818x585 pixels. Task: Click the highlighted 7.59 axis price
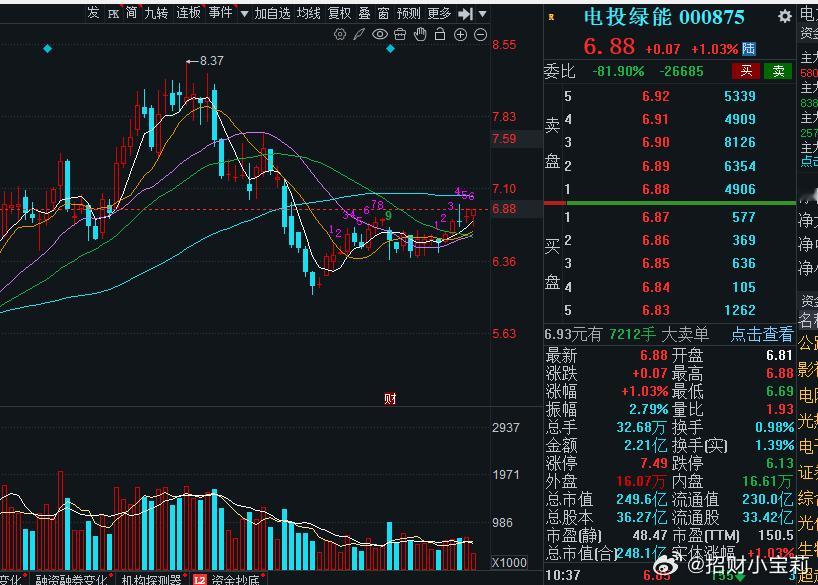click(504, 139)
